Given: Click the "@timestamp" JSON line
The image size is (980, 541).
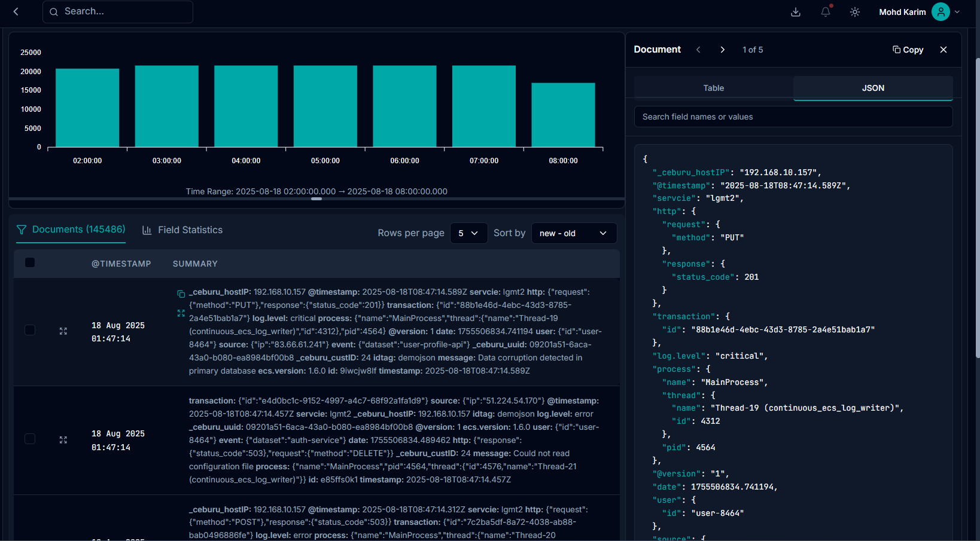Looking at the screenshot, I should point(751,185).
